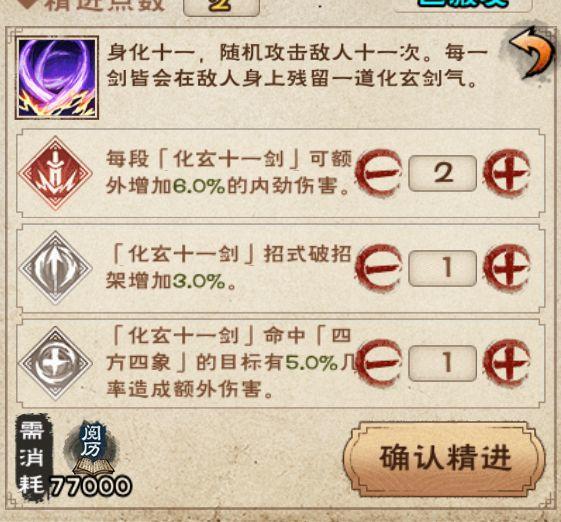
Task: Increase the 破招架 enhancement level
Action: [507, 268]
